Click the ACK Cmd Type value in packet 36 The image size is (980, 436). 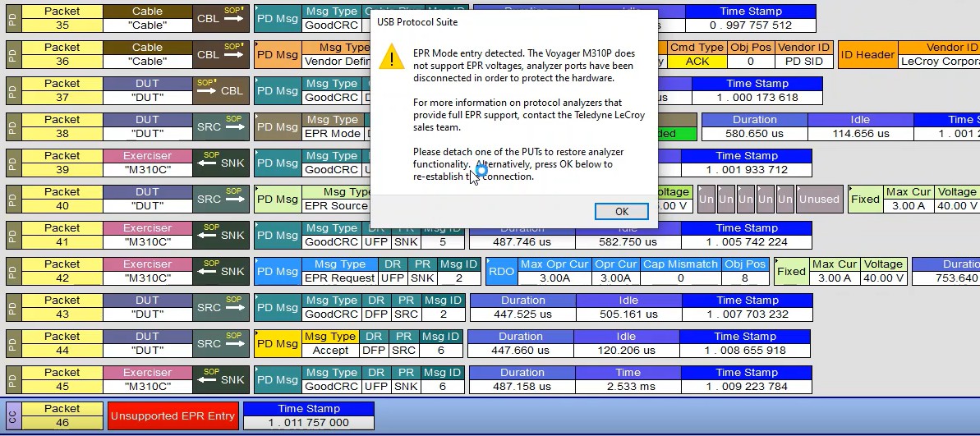(x=697, y=62)
